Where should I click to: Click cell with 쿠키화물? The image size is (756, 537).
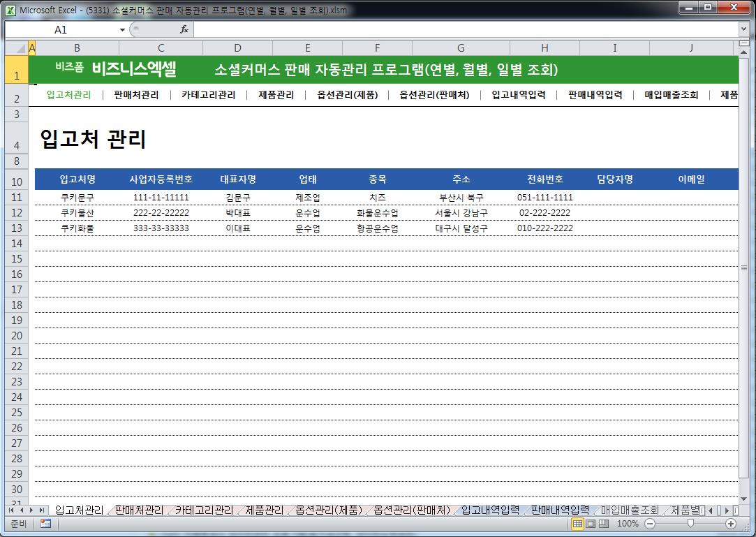coord(77,228)
